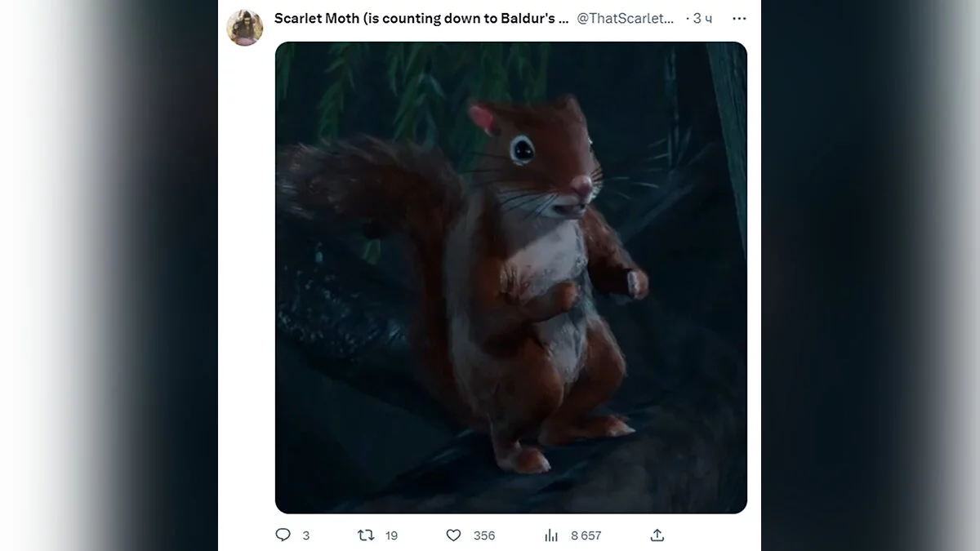Click the squirrel's eye in the image
Screen dimensions: 980x551
(522, 149)
